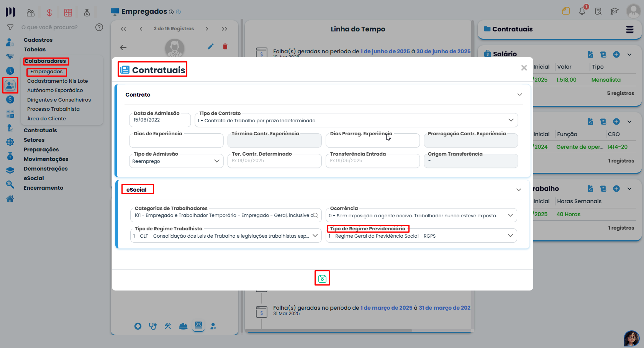Open the Tipo de Contrato dropdown
The width and height of the screenshot is (644, 348).
click(x=356, y=120)
